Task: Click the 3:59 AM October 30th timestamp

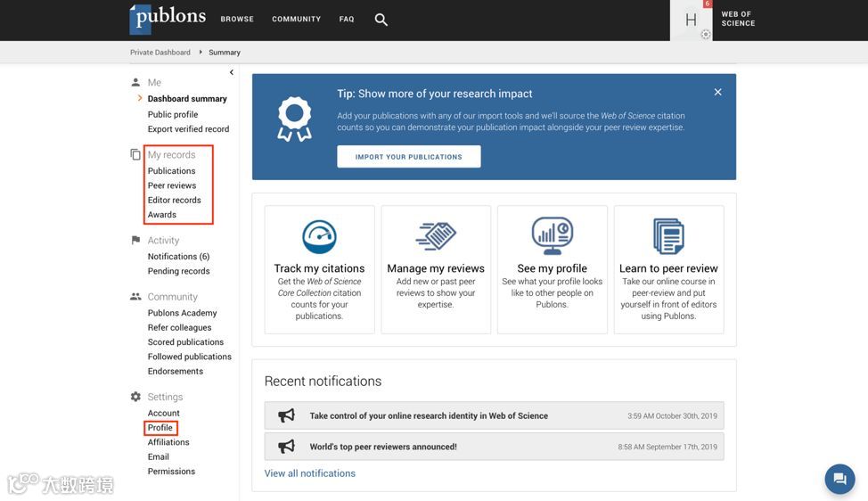Action: coord(672,415)
